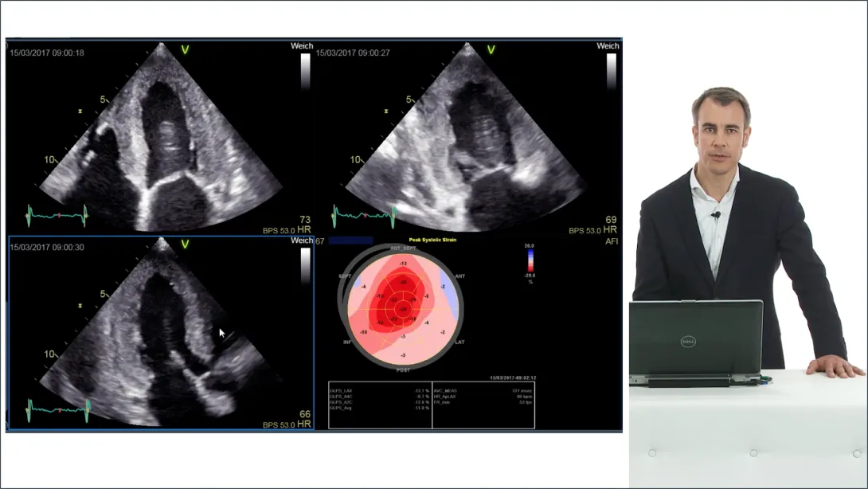Click the 20.0 upper limit of color scale
This screenshot has width=868, height=489.
click(530, 245)
